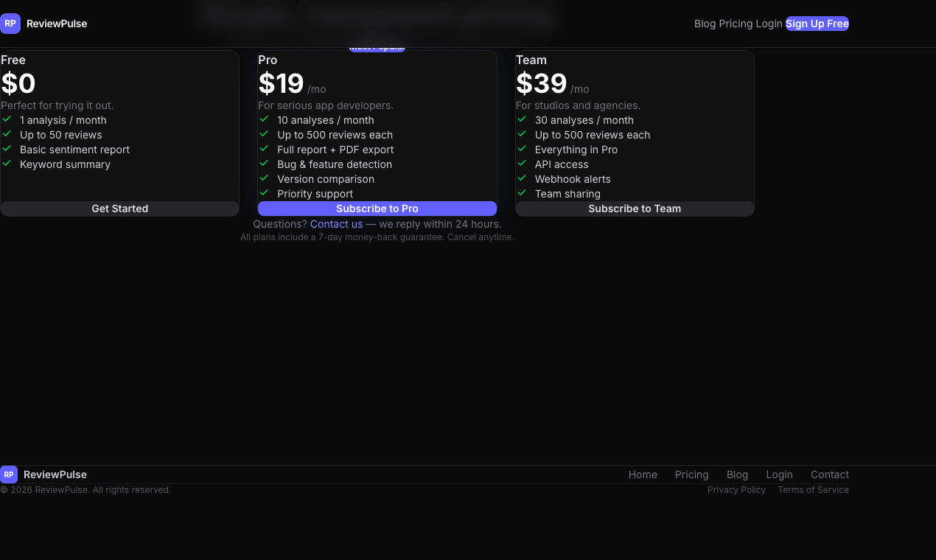936x560 pixels.
Task: Open the Terms of Service page
Action: click(813, 489)
